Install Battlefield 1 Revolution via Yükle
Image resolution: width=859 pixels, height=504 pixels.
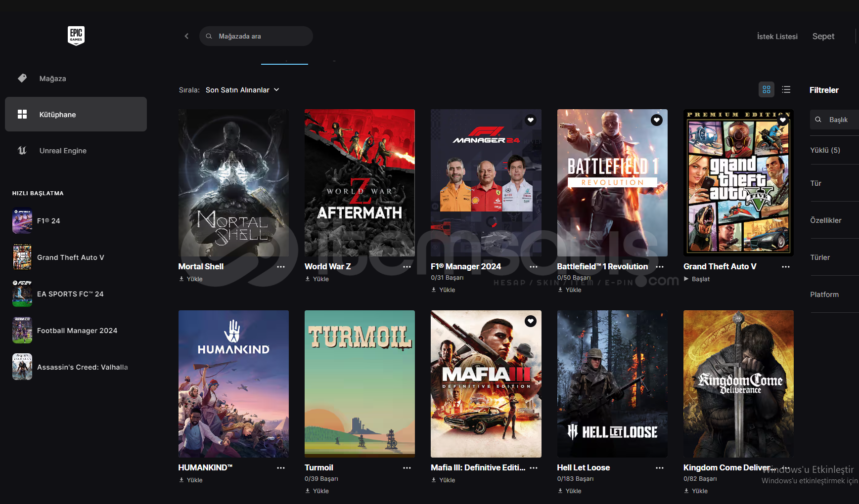(x=570, y=290)
